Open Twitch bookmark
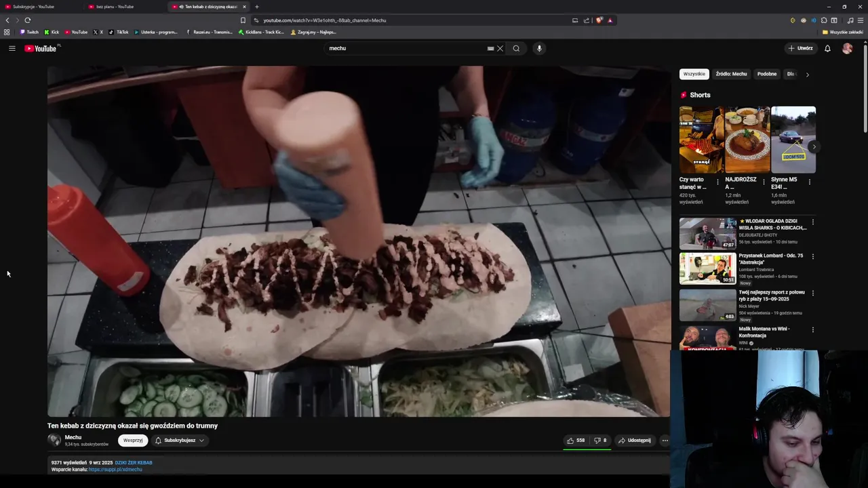Image resolution: width=868 pixels, height=488 pixels. [29, 32]
